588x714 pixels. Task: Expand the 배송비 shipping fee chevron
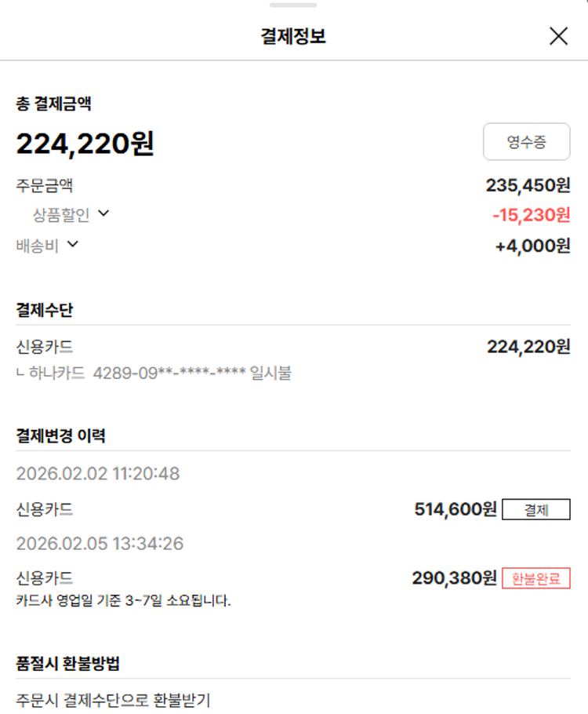coord(73,244)
